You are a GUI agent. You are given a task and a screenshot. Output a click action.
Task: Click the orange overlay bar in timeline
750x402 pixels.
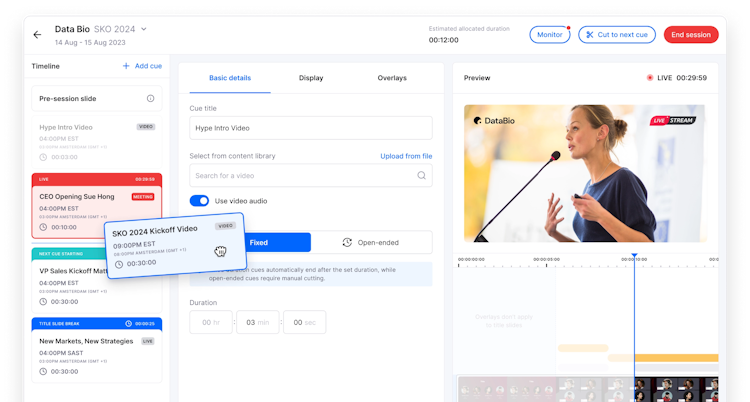[x=676, y=358]
